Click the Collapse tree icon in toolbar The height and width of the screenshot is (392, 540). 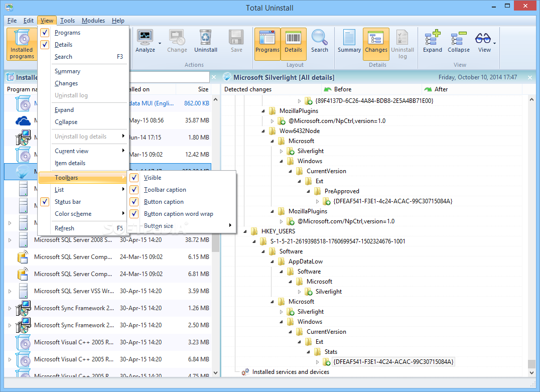tap(459, 37)
